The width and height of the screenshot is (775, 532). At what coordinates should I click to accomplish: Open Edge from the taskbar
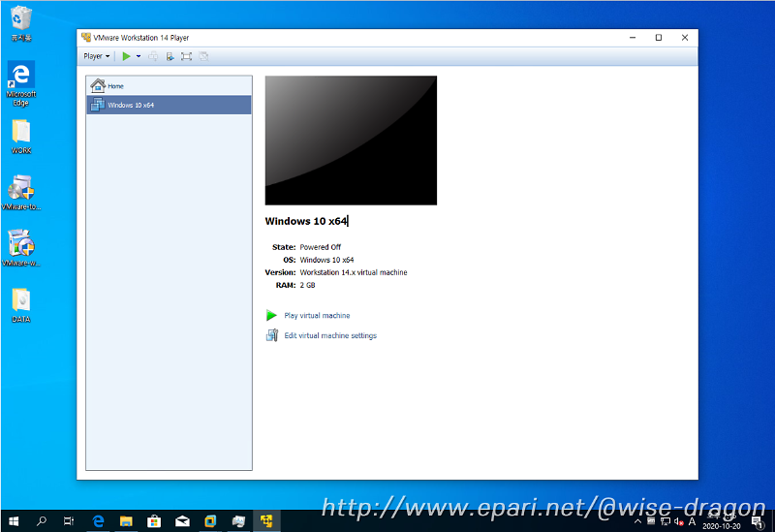[99, 521]
